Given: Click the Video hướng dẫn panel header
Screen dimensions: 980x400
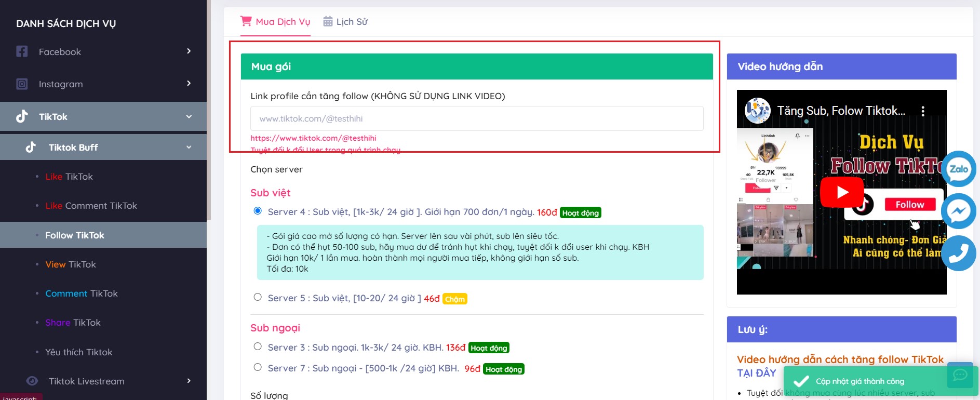Looking at the screenshot, I should (841, 66).
